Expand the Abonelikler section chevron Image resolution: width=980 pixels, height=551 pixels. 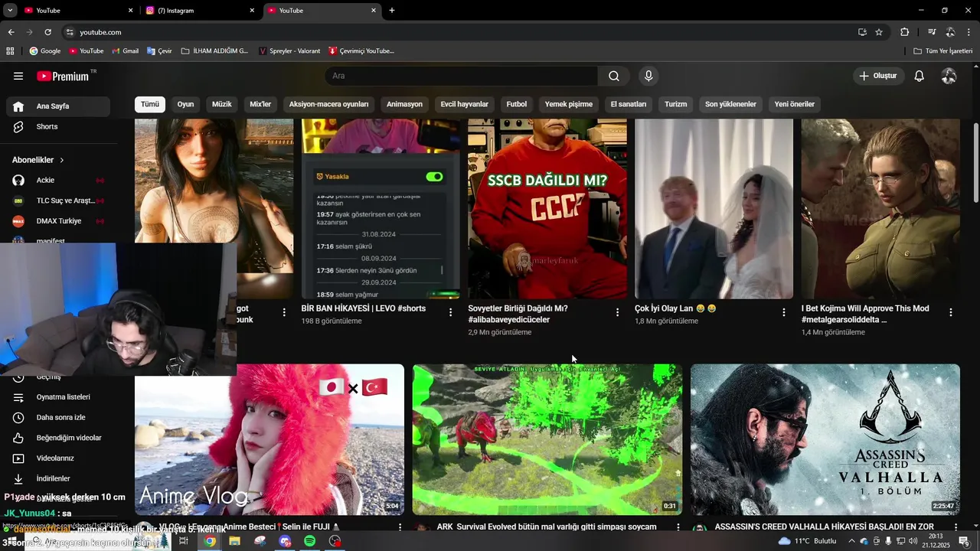tap(62, 160)
